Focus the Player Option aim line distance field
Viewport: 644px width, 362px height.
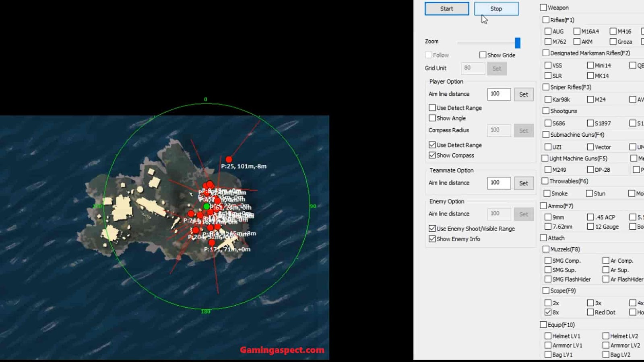pos(499,94)
